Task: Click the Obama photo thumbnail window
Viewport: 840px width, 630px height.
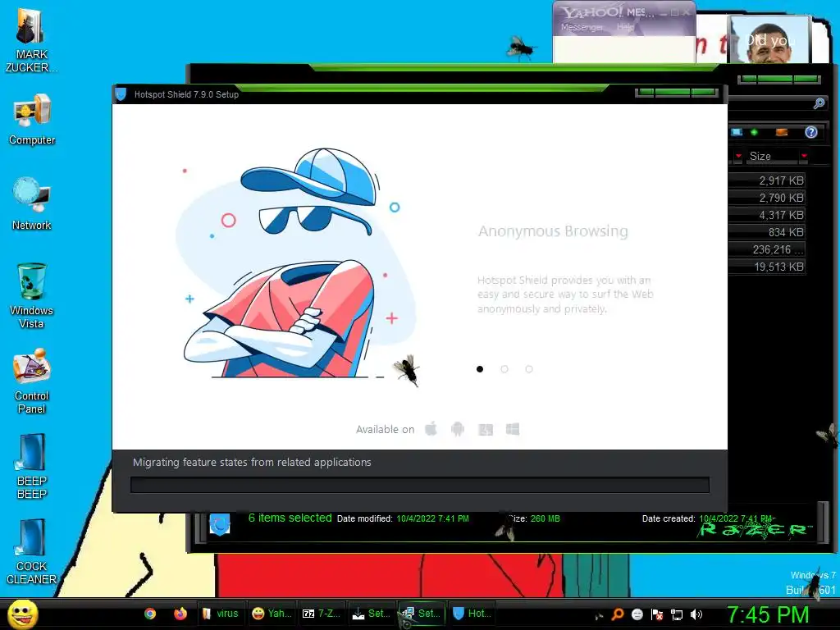Action: coord(769,39)
